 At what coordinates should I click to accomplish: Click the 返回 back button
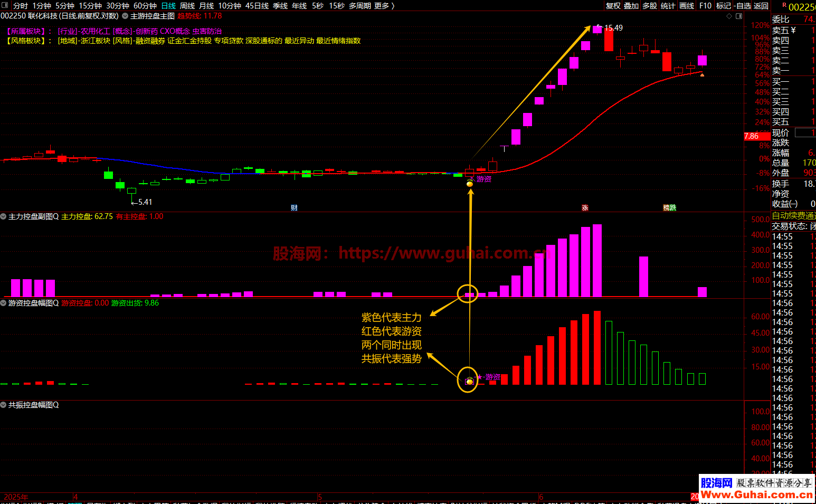[x=761, y=6]
